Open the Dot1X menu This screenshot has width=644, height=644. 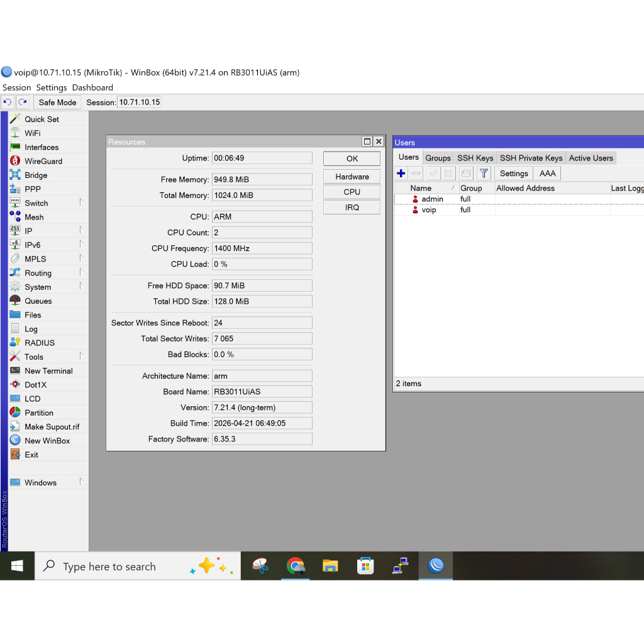tap(48, 384)
